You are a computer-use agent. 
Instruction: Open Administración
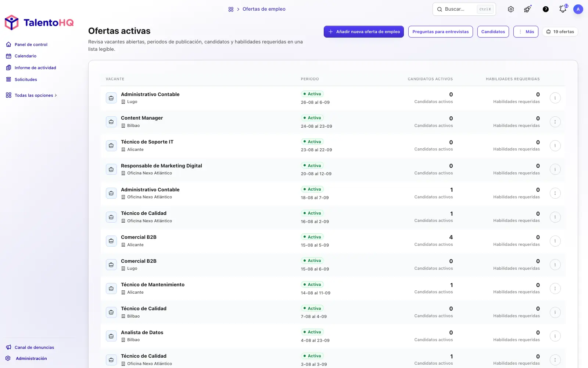[x=31, y=358]
